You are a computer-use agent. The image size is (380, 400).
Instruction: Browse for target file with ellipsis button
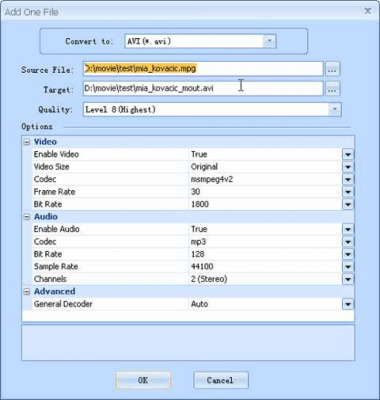click(x=332, y=89)
